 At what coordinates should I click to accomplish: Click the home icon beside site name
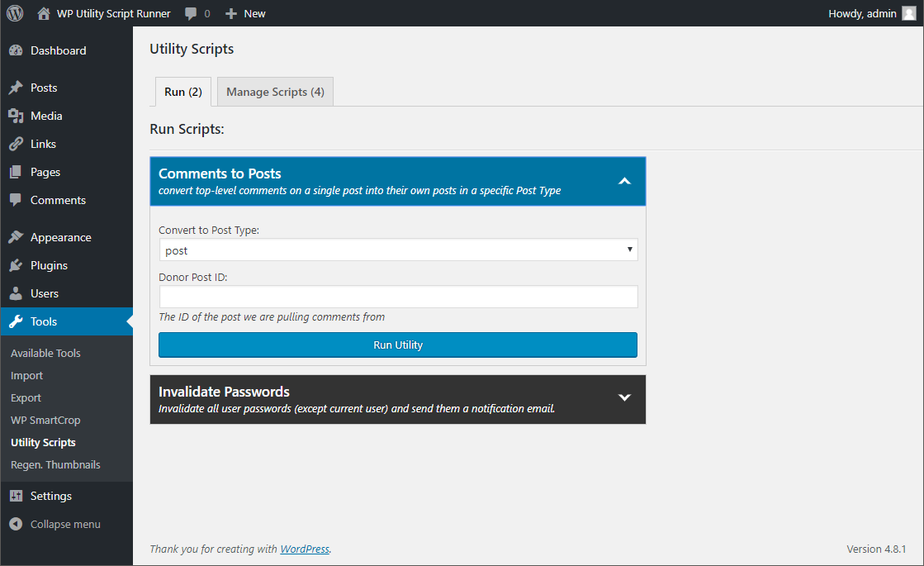tap(44, 13)
